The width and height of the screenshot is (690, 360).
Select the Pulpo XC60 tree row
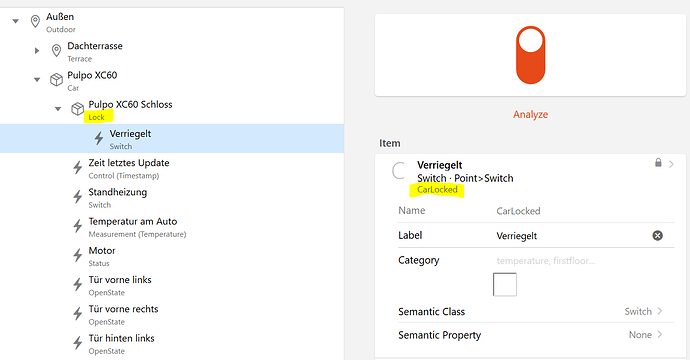[172, 80]
